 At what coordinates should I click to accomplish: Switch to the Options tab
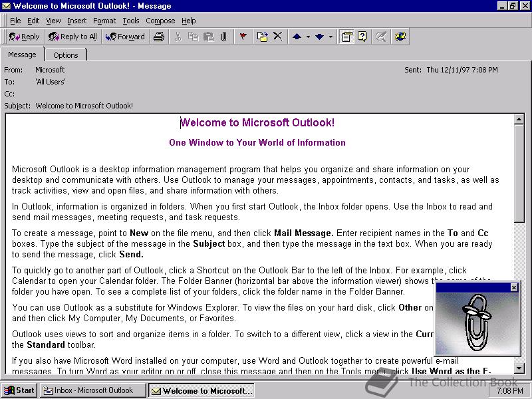click(66, 55)
